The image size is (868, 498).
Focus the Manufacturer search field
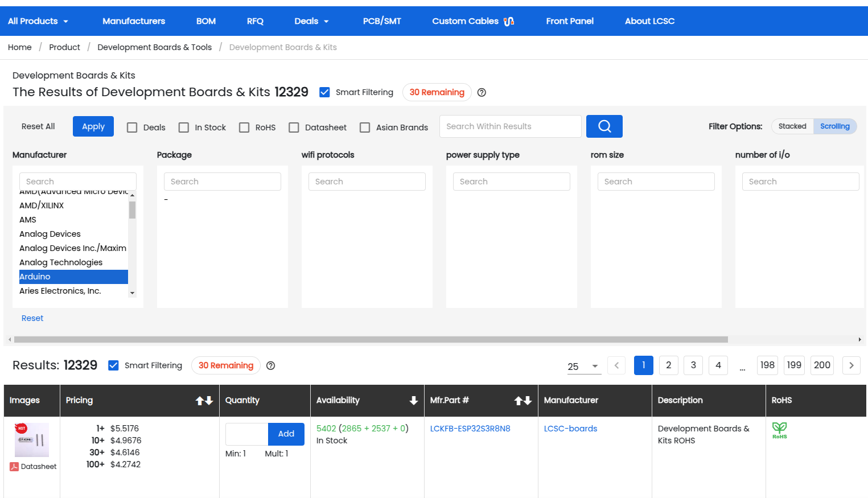[x=78, y=182]
